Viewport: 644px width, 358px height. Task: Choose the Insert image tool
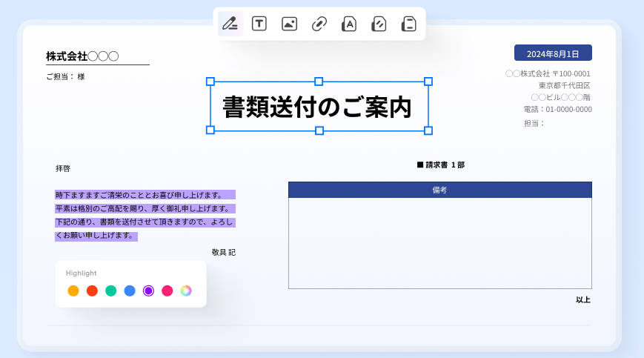(289, 24)
